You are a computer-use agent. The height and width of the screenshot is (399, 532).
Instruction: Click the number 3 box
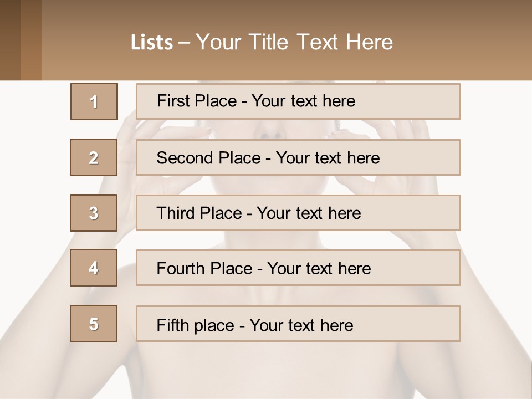coord(94,213)
